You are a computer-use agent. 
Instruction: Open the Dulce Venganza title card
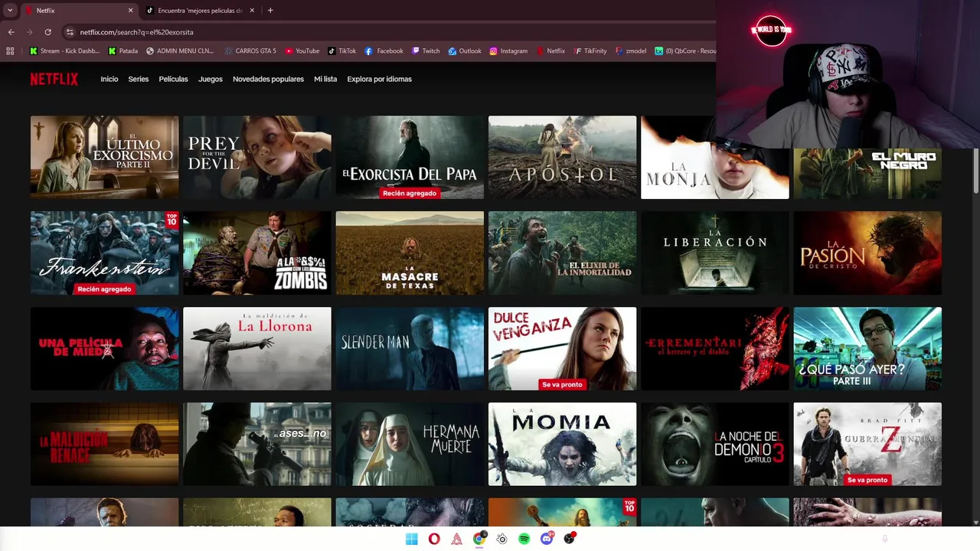click(x=562, y=348)
